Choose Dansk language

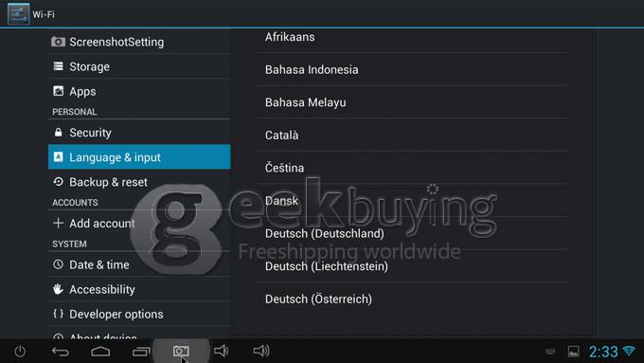[x=413, y=201]
